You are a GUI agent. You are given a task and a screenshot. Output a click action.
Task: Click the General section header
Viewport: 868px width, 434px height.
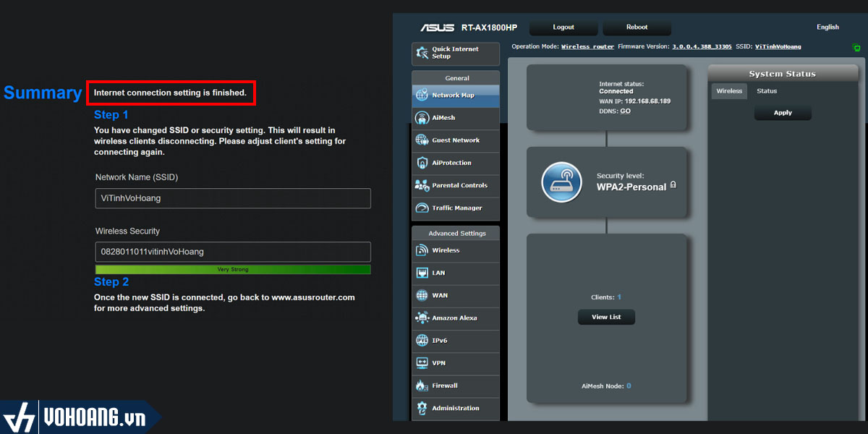pos(456,78)
